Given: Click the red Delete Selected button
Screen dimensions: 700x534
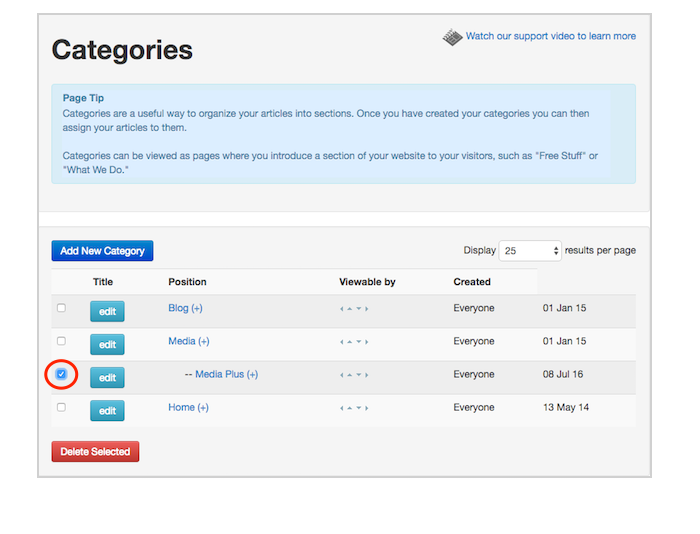Looking at the screenshot, I should pos(95,451).
